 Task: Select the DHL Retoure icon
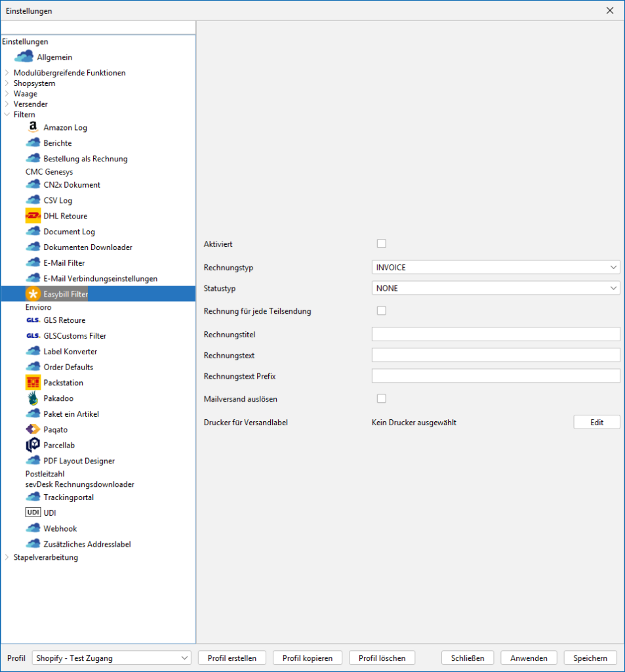click(33, 216)
